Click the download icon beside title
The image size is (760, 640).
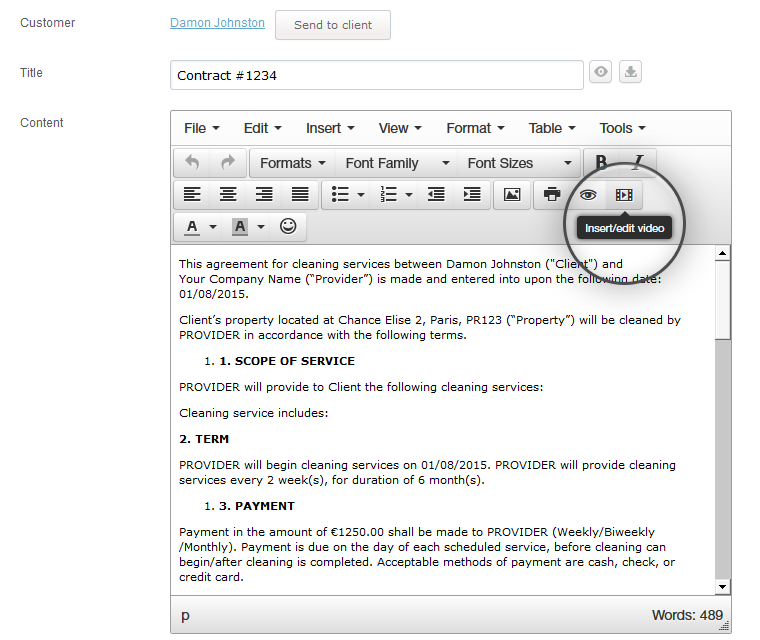(630, 72)
